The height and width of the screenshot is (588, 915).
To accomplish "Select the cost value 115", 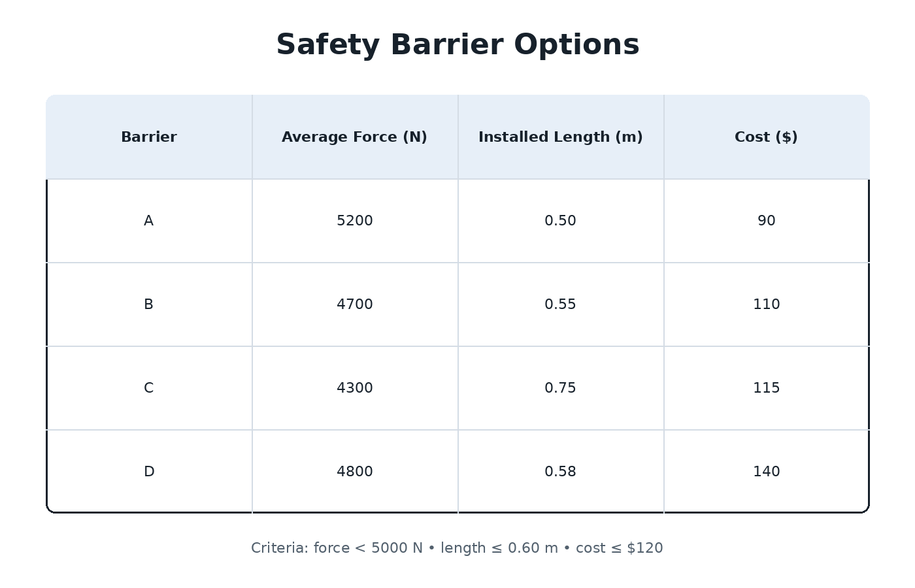I will click(767, 388).
